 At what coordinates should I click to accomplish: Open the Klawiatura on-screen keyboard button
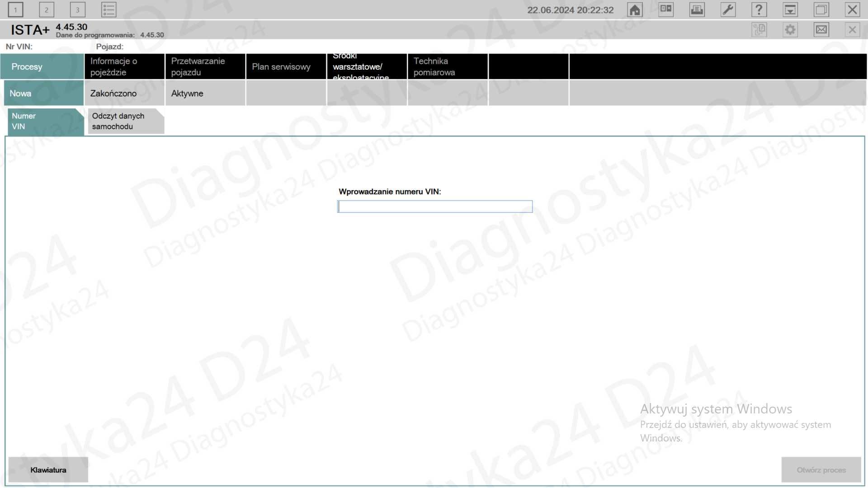tap(48, 470)
